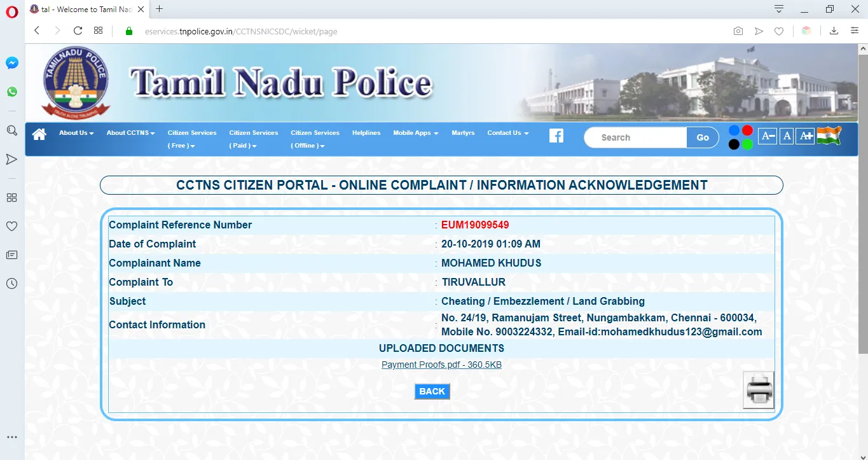Click the Tamil Nadu Police emblem
The width and height of the screenshot is (868, 460).
76,82
